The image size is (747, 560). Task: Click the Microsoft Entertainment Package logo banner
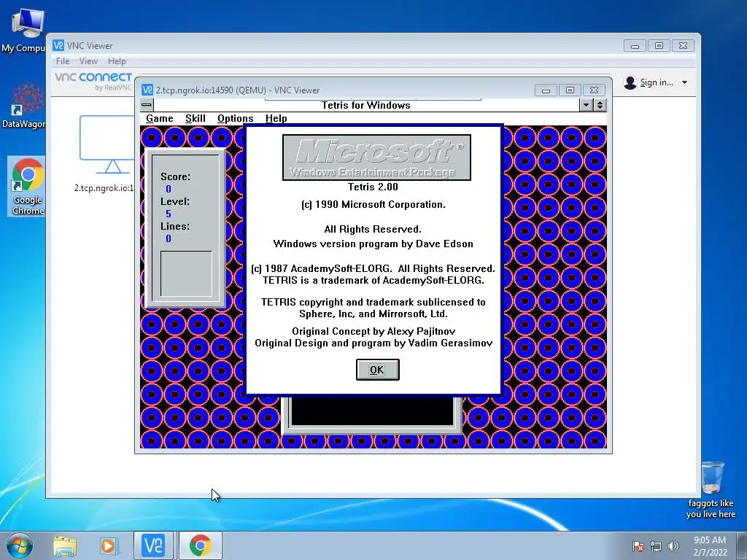tap(376, 157)
